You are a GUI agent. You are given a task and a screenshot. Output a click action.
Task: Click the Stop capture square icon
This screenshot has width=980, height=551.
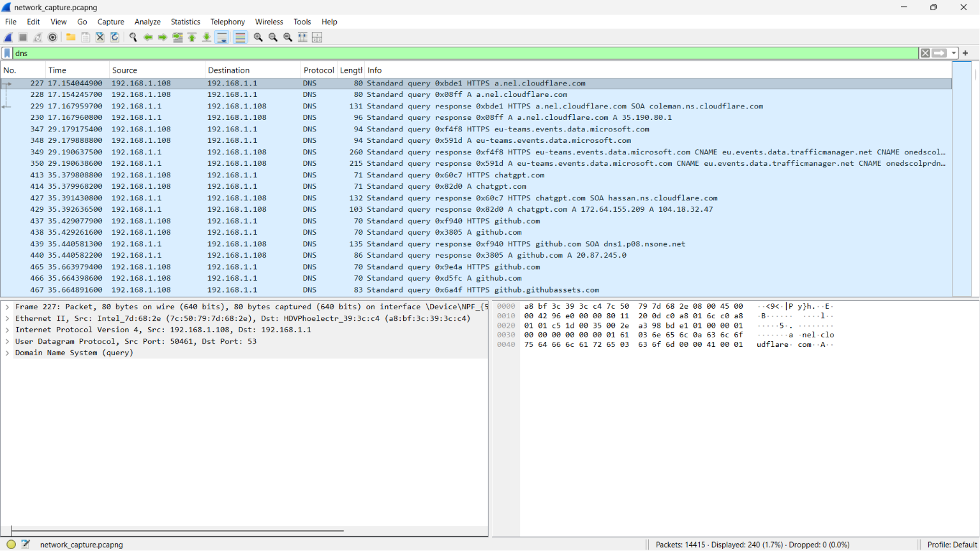(x=23, y=37)
